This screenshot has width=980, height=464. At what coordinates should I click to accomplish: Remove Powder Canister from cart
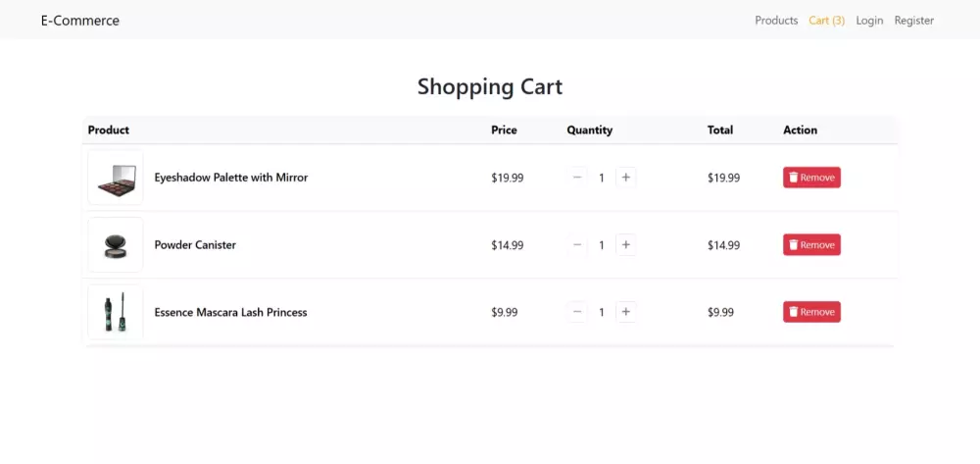[811, 245]
